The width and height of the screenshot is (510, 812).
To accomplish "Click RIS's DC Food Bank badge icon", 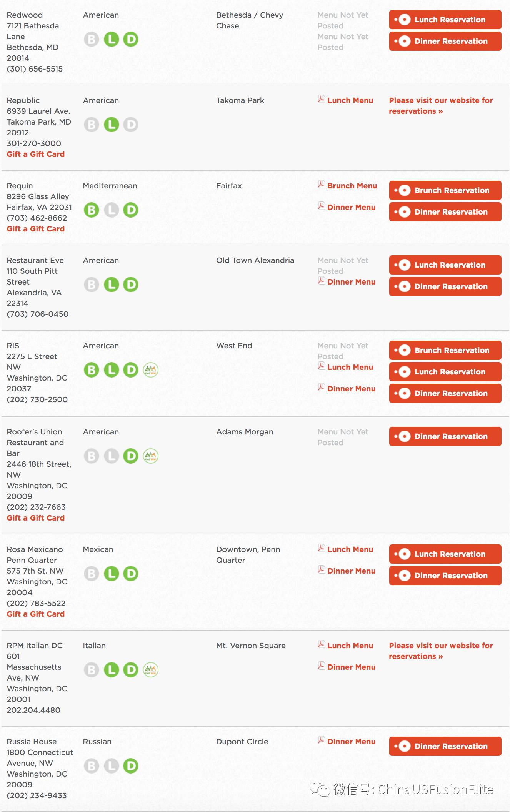I will click(151, 370).
